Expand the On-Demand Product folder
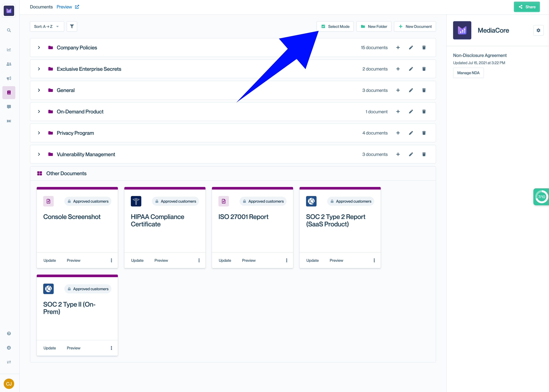 (39, 112)
